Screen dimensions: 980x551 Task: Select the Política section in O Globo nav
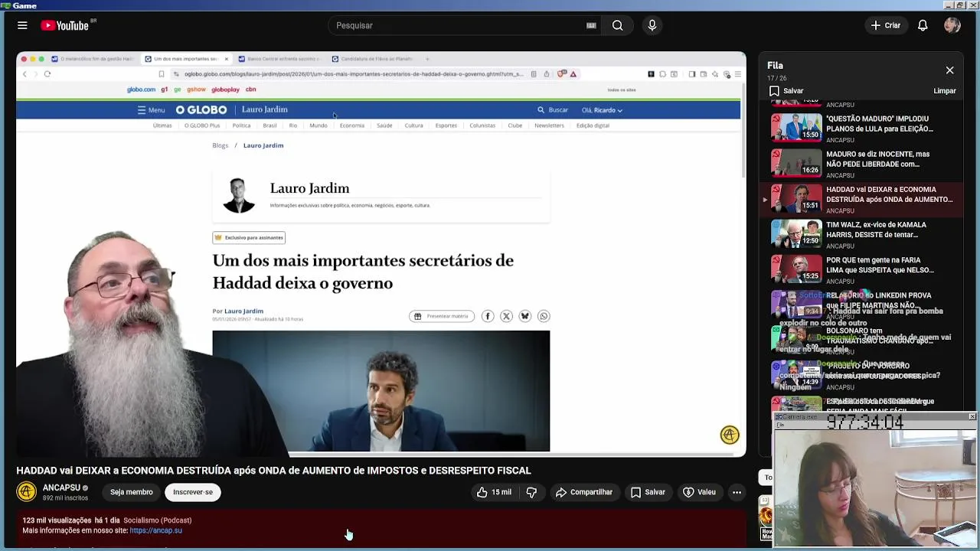click(241, 126)
